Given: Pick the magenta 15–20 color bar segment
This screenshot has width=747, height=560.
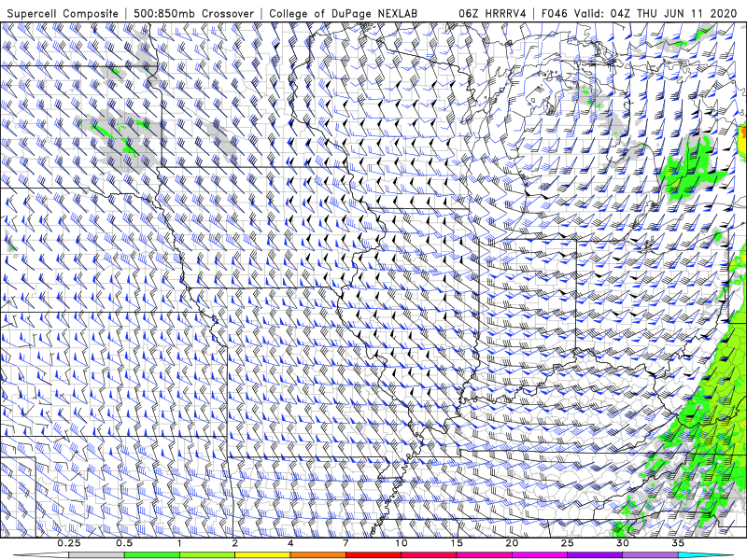Looking at the screenshot, I should pos(484,555).
